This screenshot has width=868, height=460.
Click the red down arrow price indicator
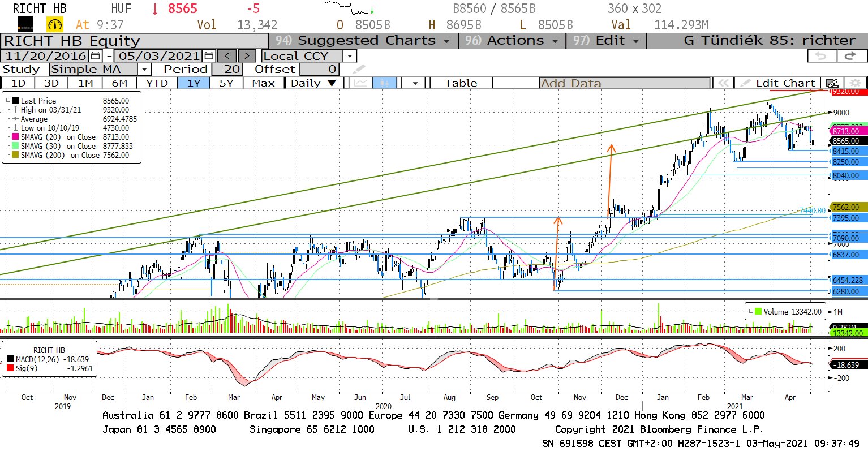[154, 9]
